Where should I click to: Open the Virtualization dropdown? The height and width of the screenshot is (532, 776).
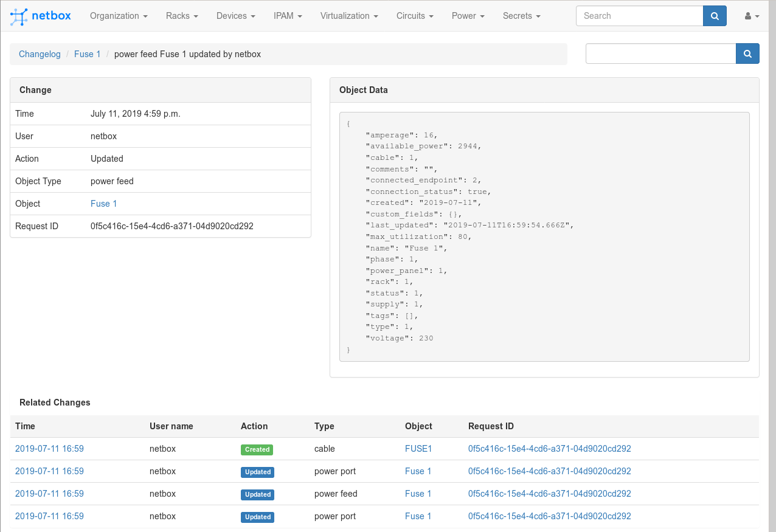(350, 16)
